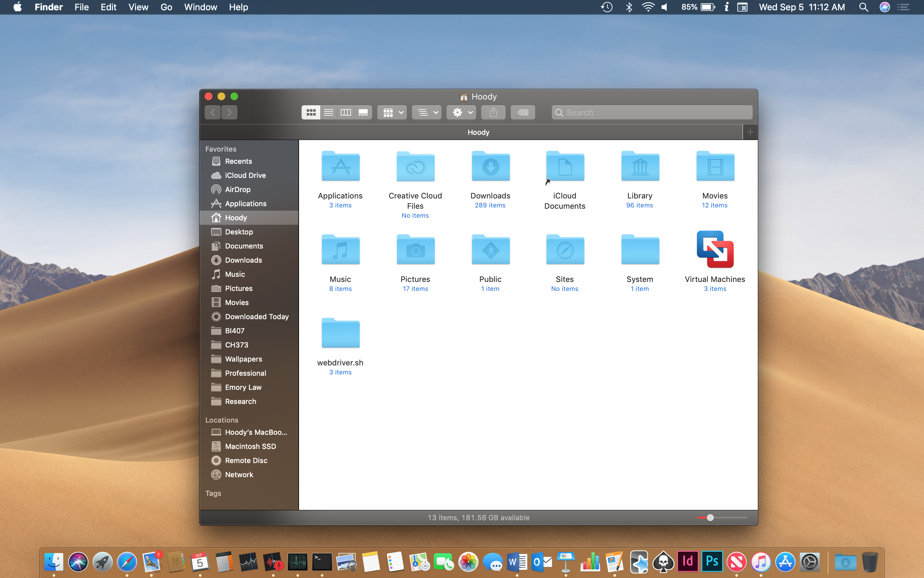
Task: Switch to column view
Action: point(346,112)
